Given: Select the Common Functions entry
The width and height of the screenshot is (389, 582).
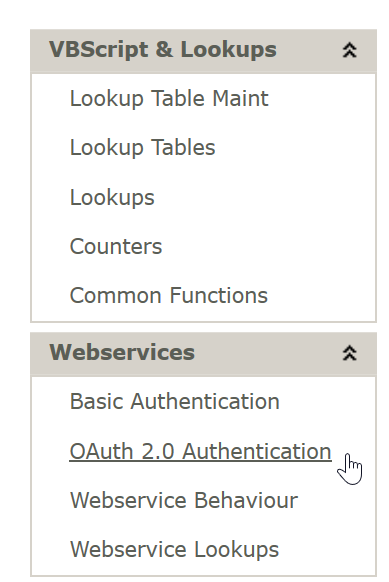Looking at the screenshot, I should pos(169,295).
